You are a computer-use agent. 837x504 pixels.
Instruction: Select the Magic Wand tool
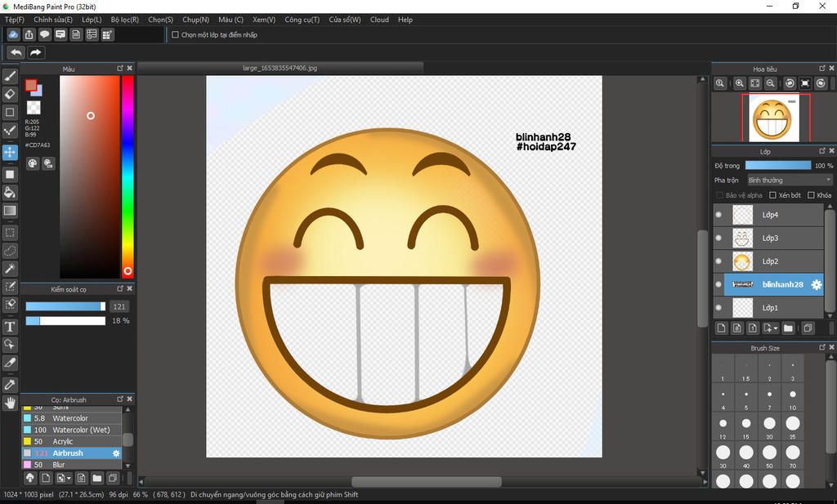10,269
